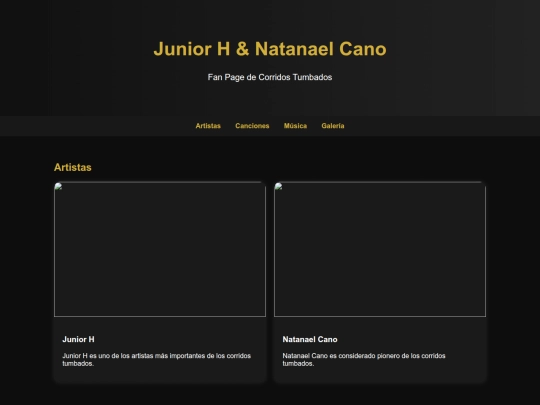
Task: Click the 'Junior H' card name heading
Action: [x=78, y=340]
